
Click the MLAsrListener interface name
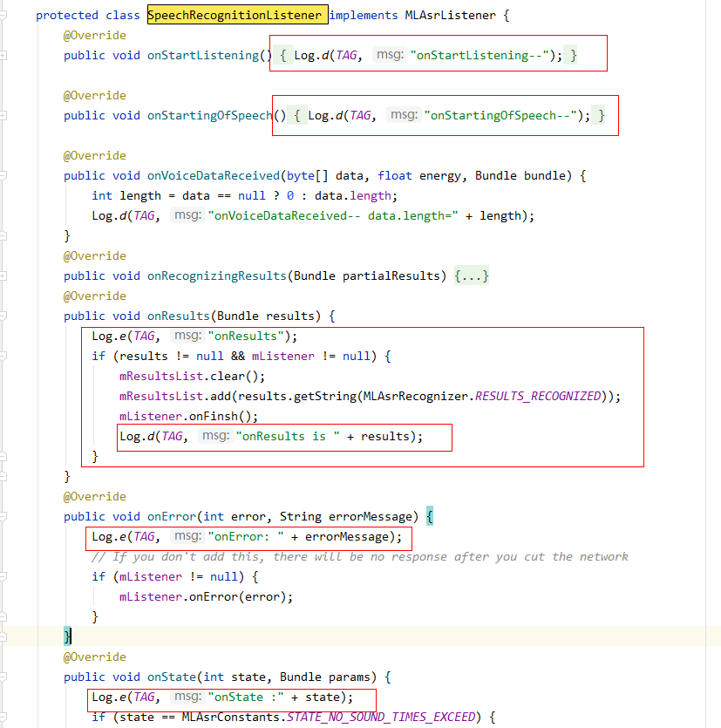451,16
